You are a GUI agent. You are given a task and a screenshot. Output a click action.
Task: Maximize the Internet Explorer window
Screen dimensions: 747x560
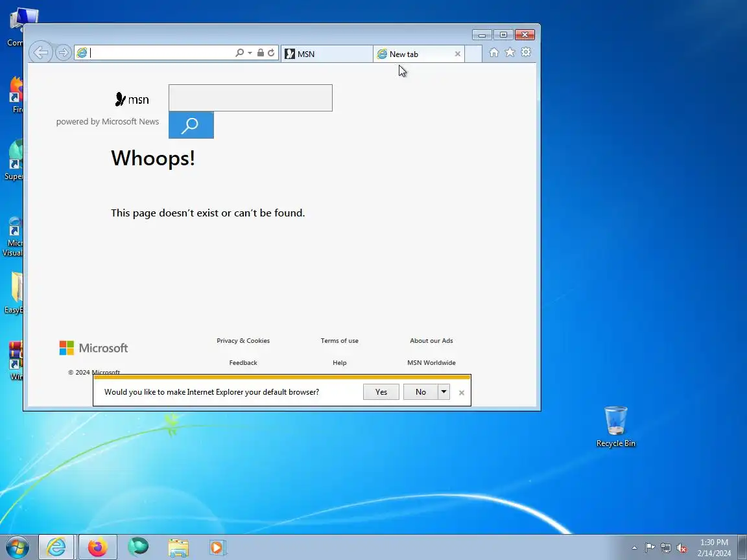[503, 35]
